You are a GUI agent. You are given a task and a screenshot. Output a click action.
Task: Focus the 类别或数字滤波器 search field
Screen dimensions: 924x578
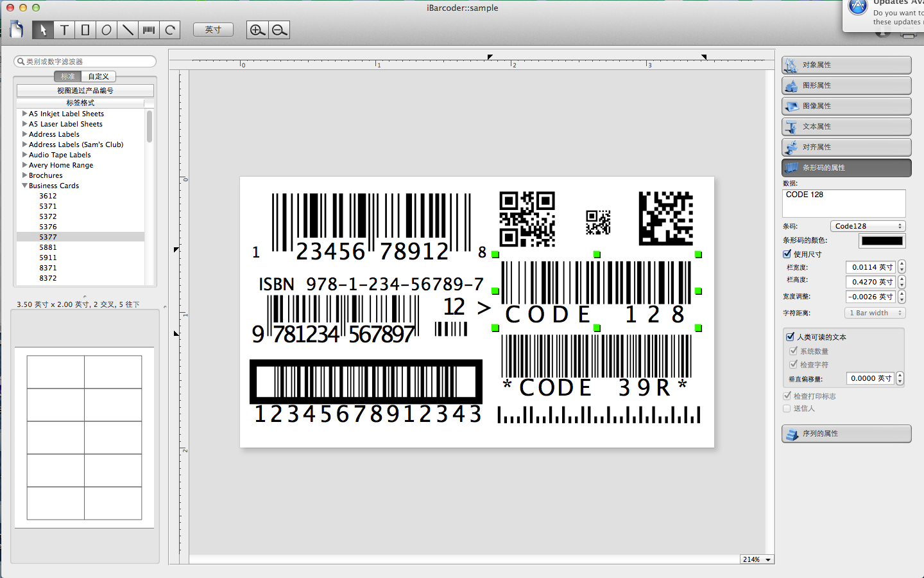point(85,62)
